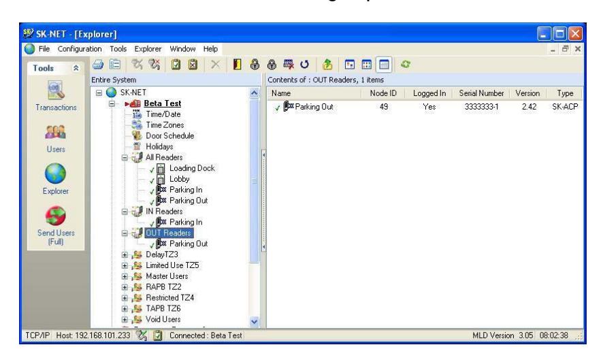Select Holidays in the tree

coord(159,146)
